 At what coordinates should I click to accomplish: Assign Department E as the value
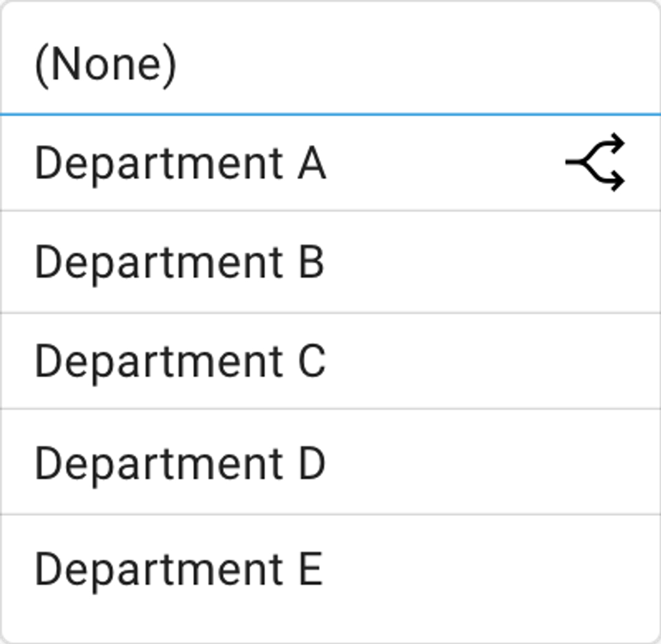click(330, 570)
